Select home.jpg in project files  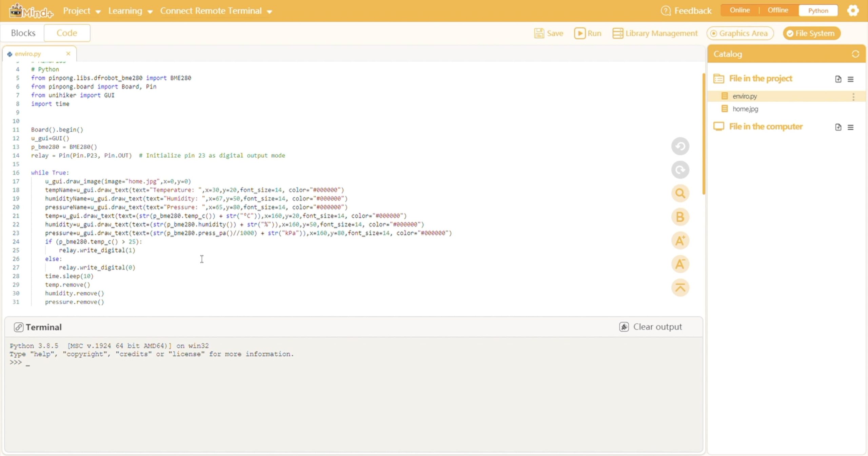point(745,109)
